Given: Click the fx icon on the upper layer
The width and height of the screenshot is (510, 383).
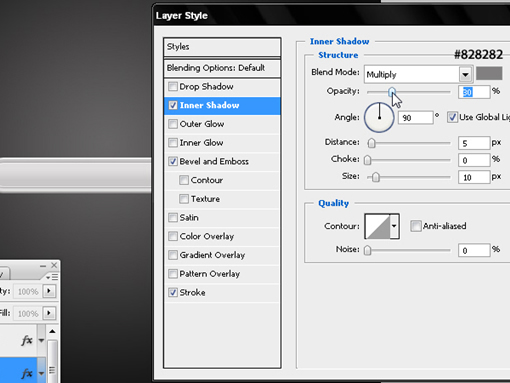Looking at the screenshot, I should pyautogui.click(x=27, y=340).
